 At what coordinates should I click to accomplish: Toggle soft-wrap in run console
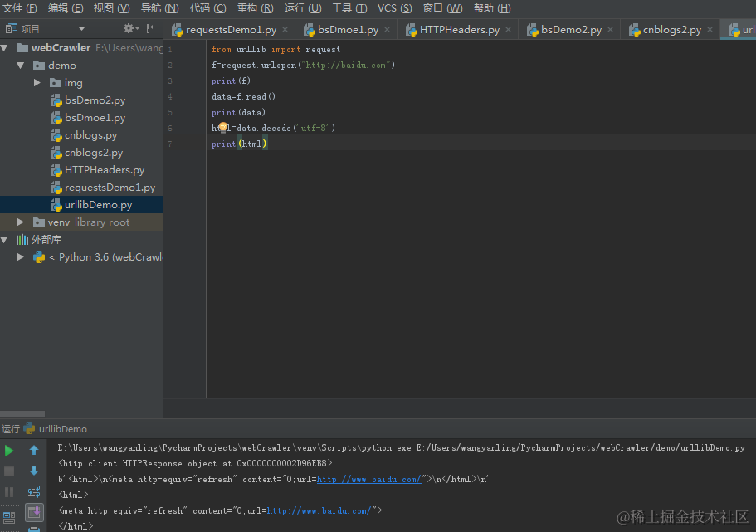(x=34, y=491)
